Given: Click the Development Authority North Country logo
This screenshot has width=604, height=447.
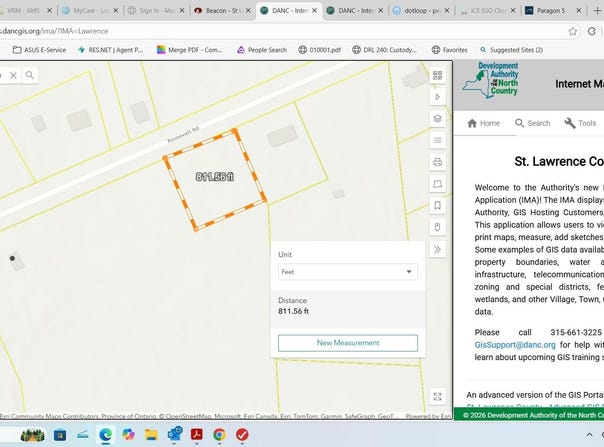Looking at the screenshot, I should click(490, 80).
